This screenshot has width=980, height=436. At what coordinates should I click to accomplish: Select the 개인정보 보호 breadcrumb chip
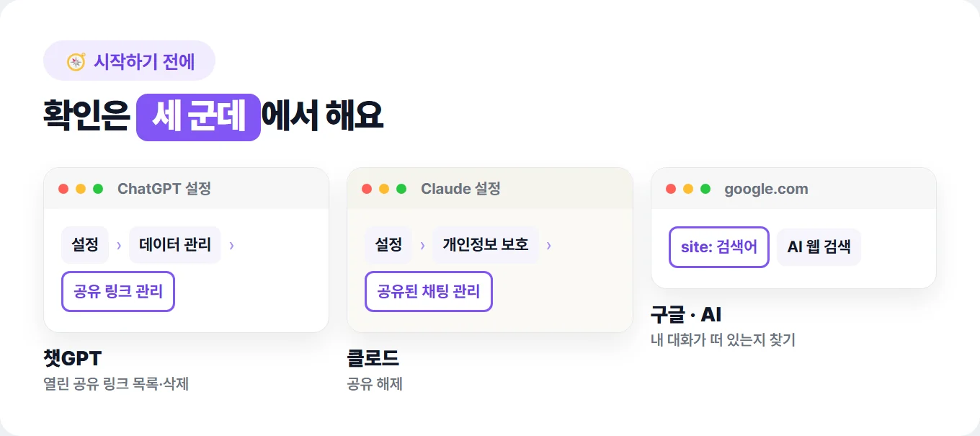486,245
